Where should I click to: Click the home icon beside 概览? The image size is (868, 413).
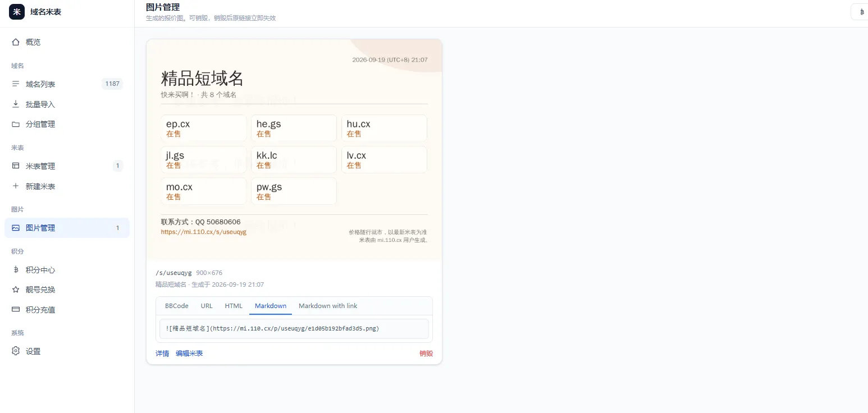coord(16,42)
